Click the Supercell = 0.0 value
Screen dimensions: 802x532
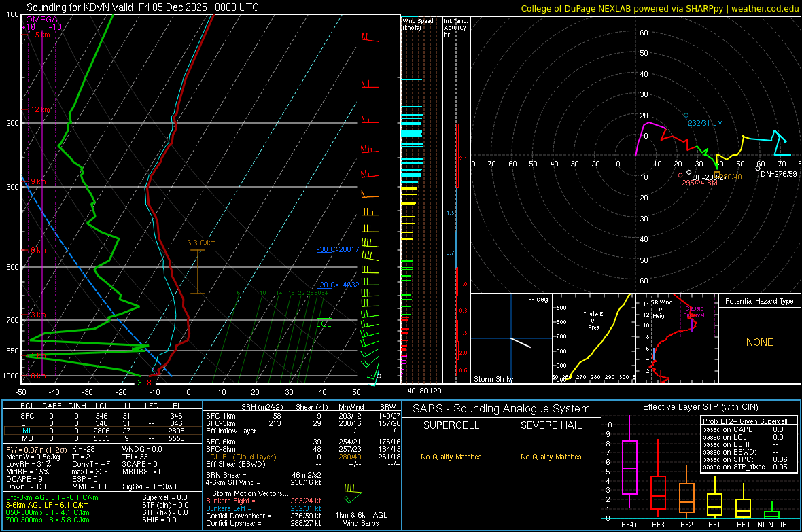(x=164, y=497)
